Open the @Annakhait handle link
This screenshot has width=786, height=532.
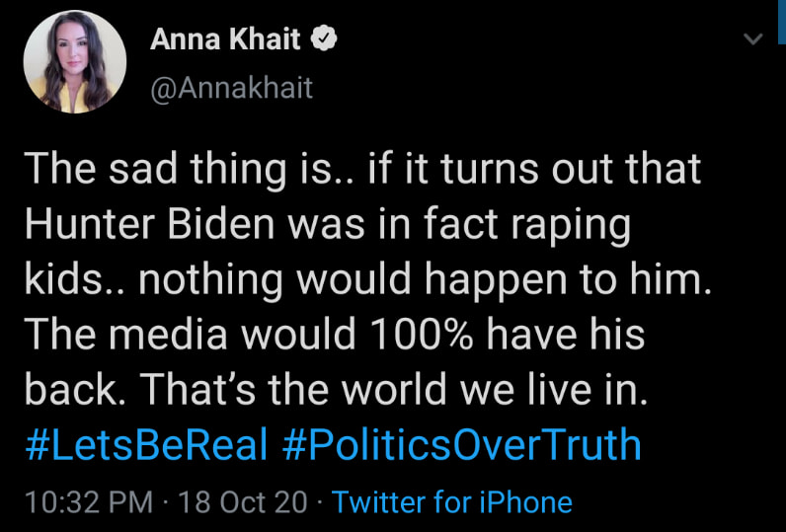tap(231, 87)
